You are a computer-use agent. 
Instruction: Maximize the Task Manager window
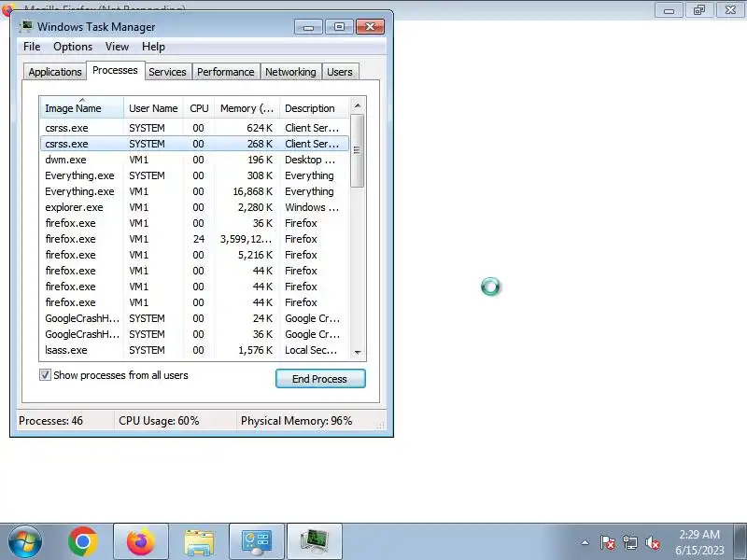(339, 27)
